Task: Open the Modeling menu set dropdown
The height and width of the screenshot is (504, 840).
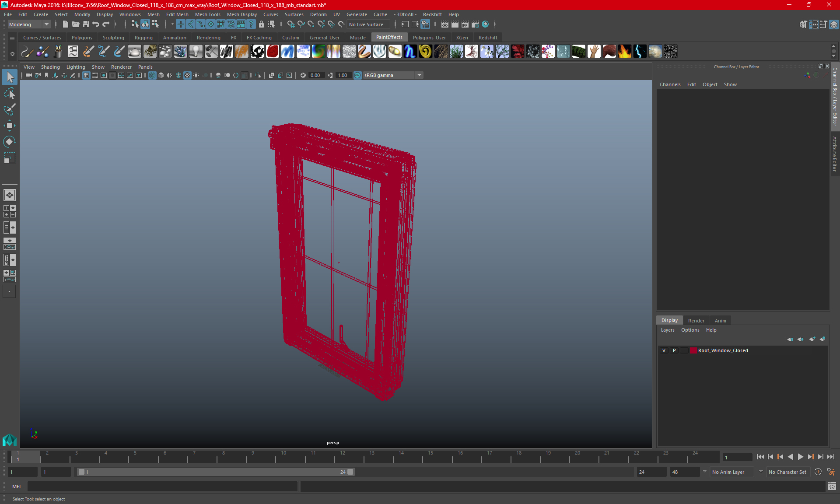Action: click(x=29, y=24)
